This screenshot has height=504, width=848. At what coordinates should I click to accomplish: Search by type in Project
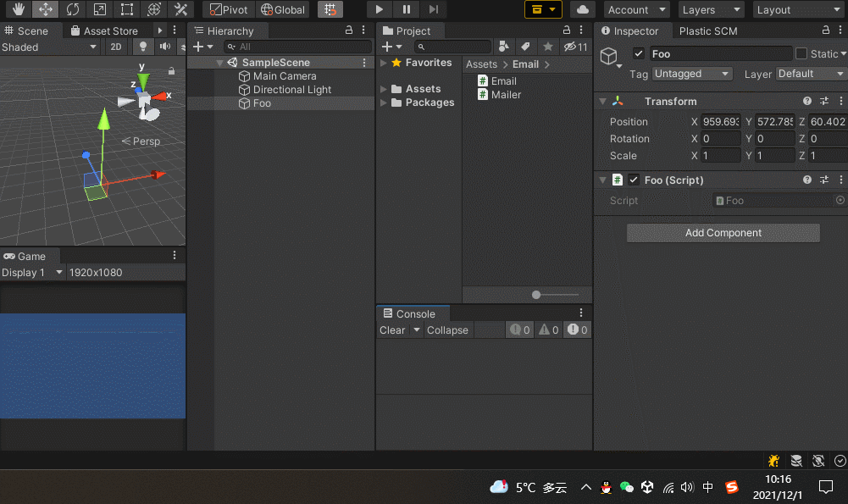[503, 47]
